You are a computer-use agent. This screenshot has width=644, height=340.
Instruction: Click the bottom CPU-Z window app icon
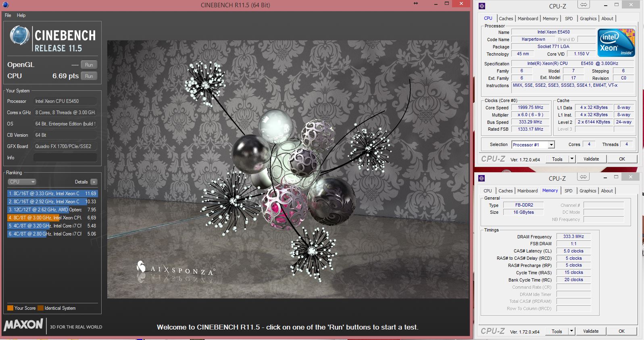pos(481,178)
